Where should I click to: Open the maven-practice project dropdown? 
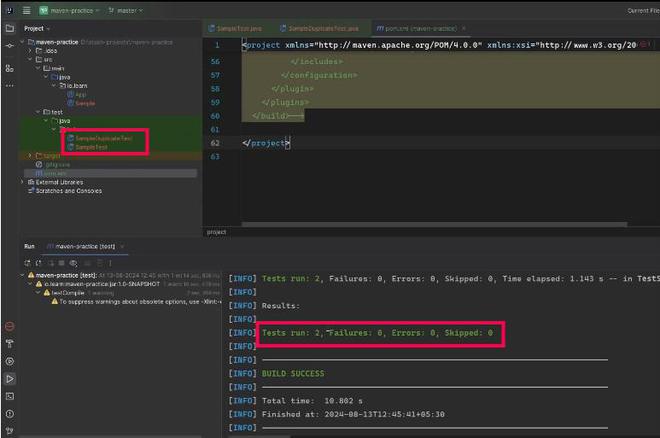click(x=69, y=11)
